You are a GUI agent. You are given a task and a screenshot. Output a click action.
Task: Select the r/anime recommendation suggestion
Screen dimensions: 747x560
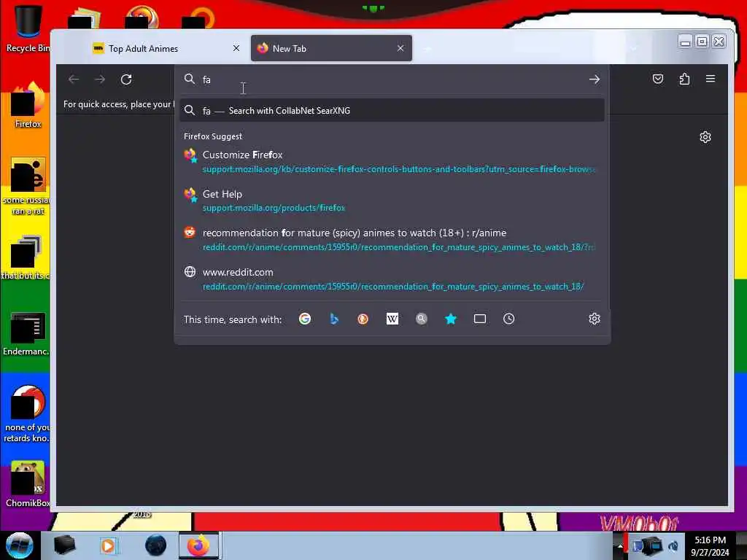click(392, 239)
